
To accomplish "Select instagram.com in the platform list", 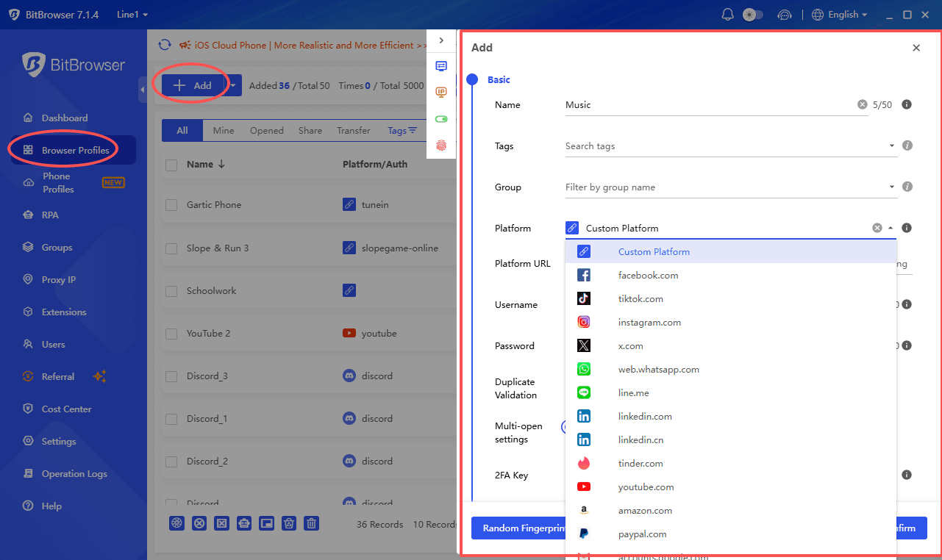I will click(x=731, y=322).
